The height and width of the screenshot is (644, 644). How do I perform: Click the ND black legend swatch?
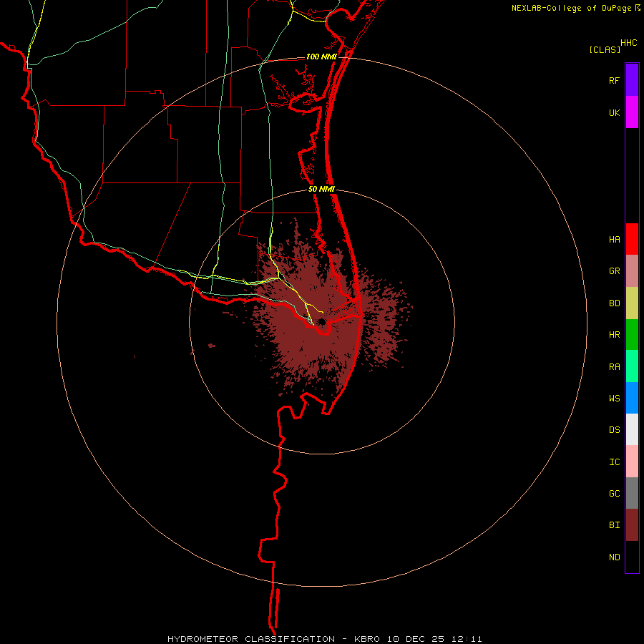632,557
